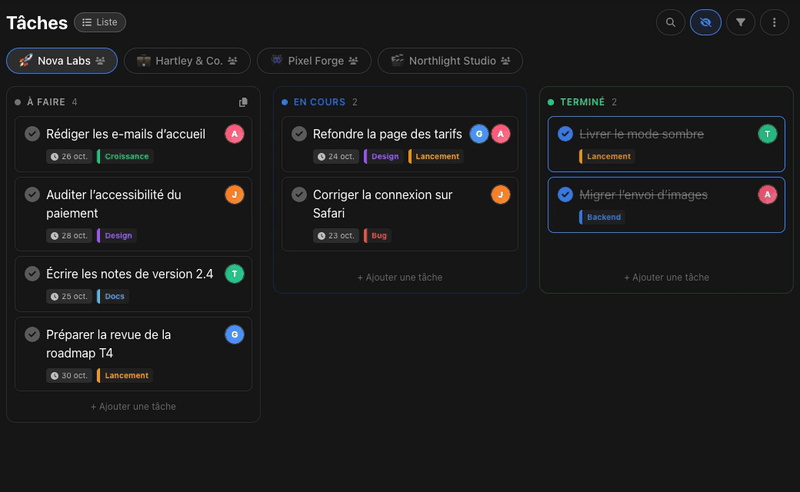Click Lancement tag on Préparer la revue card

[x=125, y=375]
